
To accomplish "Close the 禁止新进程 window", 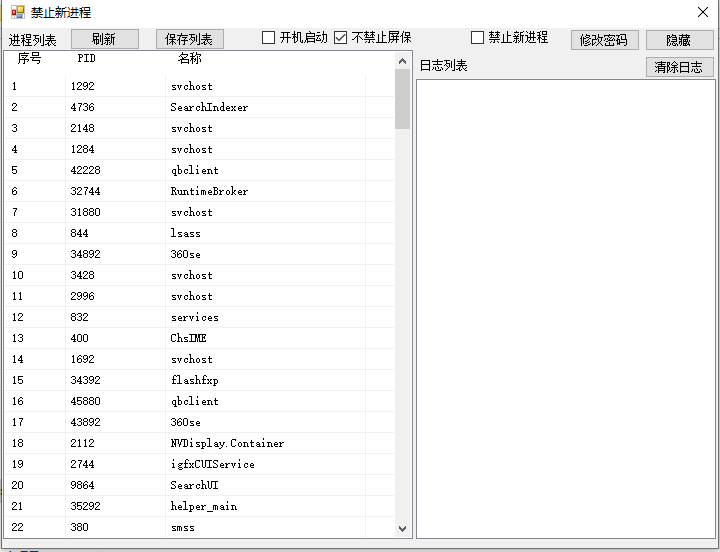I will 703,12.
